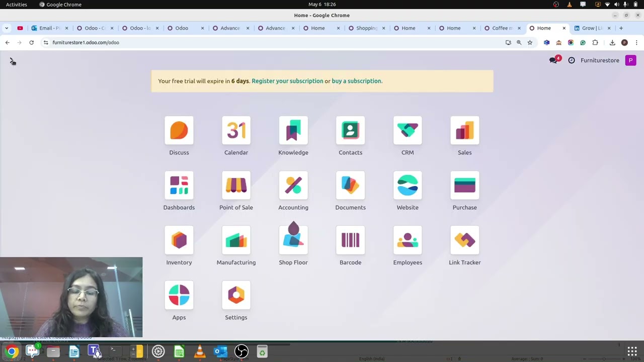Open the Activities overview

pyautogui.click(x=17, y=5)
